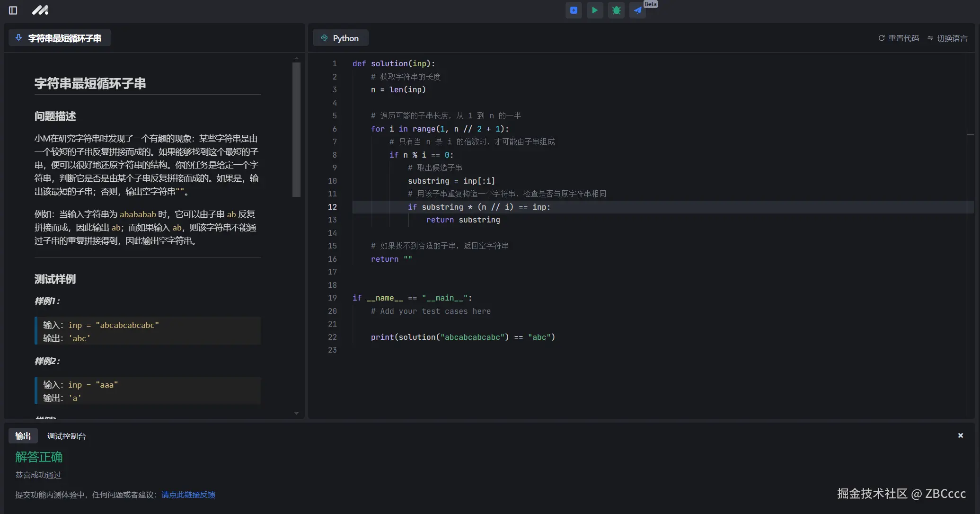Click the MarsCode logo icon
The width and height of the screenshot is (980, 514).
pos(40,10)
